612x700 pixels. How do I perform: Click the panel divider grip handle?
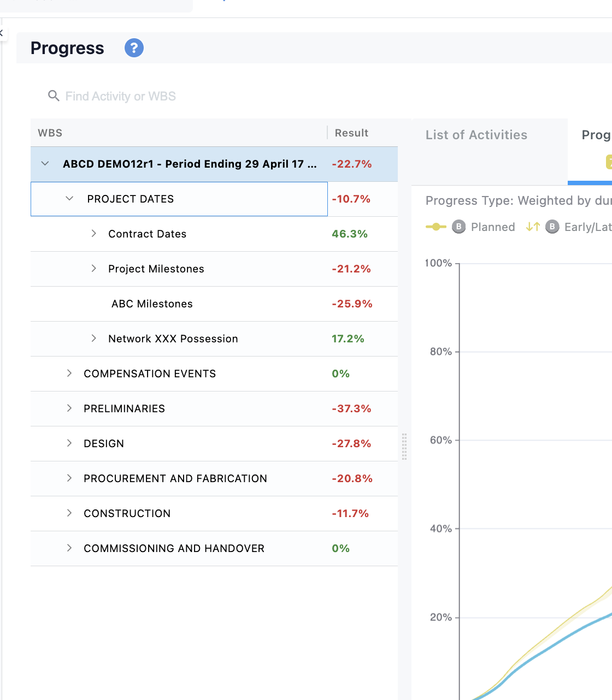[x=404, y=447]
